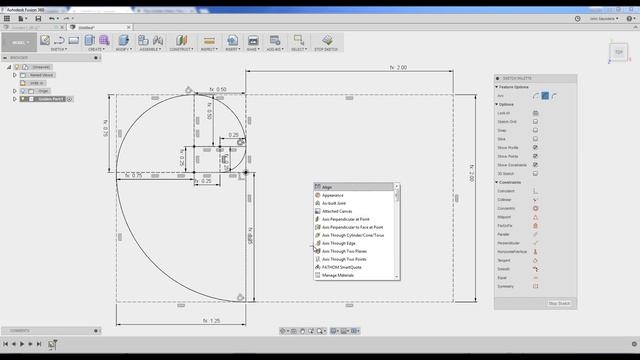Image resolution: width=640 pixels, height=360 pixels.
Task: Choose As-built Joint from the list
Action: click(x=354, y=203)
